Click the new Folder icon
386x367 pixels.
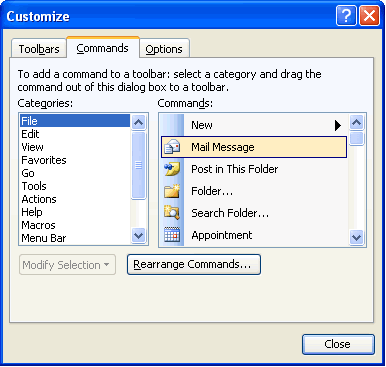(172, 191)
